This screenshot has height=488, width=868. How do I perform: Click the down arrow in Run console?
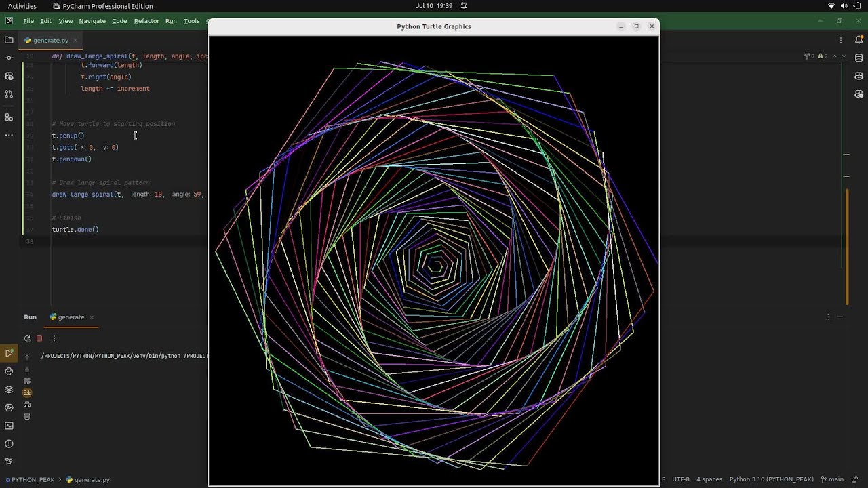pyautogui.click(x=27, y=369)
